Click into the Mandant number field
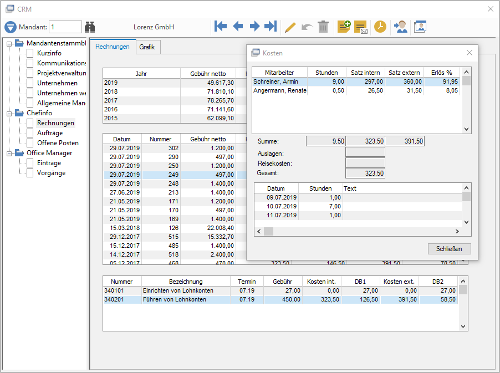This screenshot has height=373, width=500. click(x=65, y=27)
